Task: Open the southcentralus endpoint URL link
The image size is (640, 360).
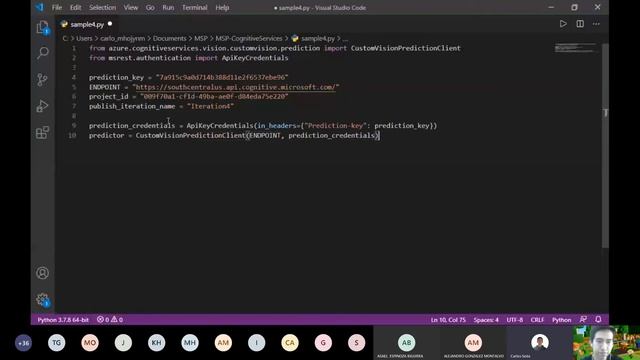Action: tap(236, 87)
